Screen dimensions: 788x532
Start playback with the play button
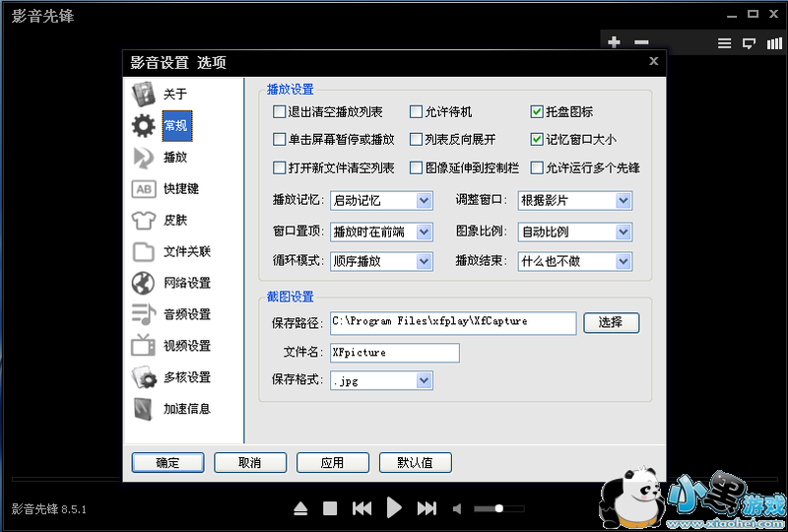(x=394, y=508)
